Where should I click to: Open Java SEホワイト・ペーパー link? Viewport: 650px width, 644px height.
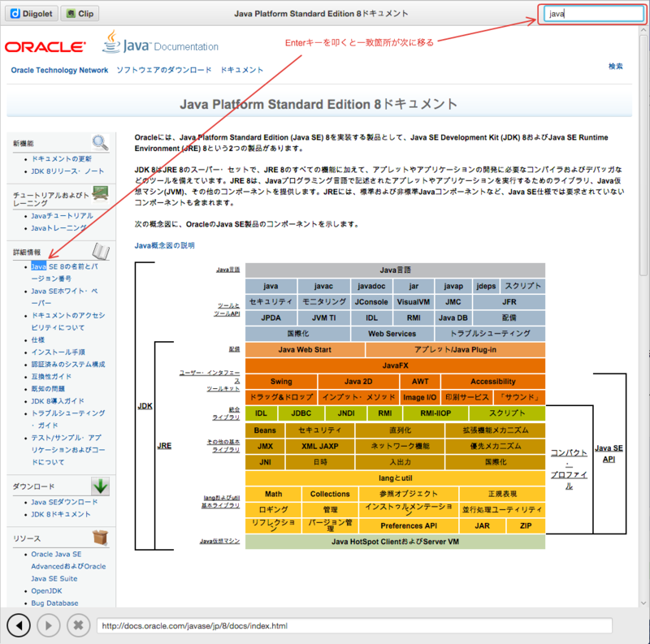(65, 296)
